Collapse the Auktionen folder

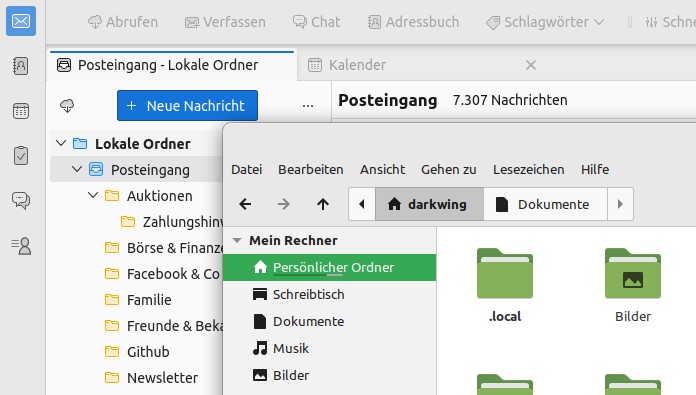[x=93, y=195]
